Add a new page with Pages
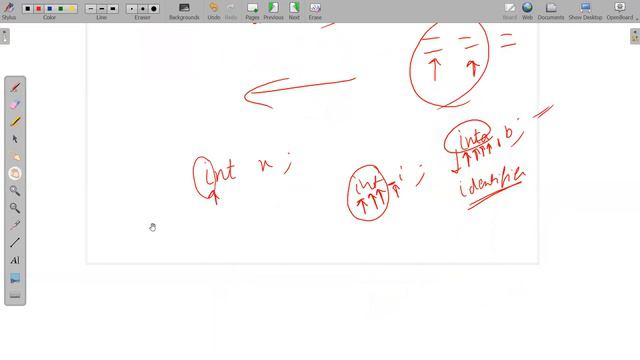 [x=252, y=11]
